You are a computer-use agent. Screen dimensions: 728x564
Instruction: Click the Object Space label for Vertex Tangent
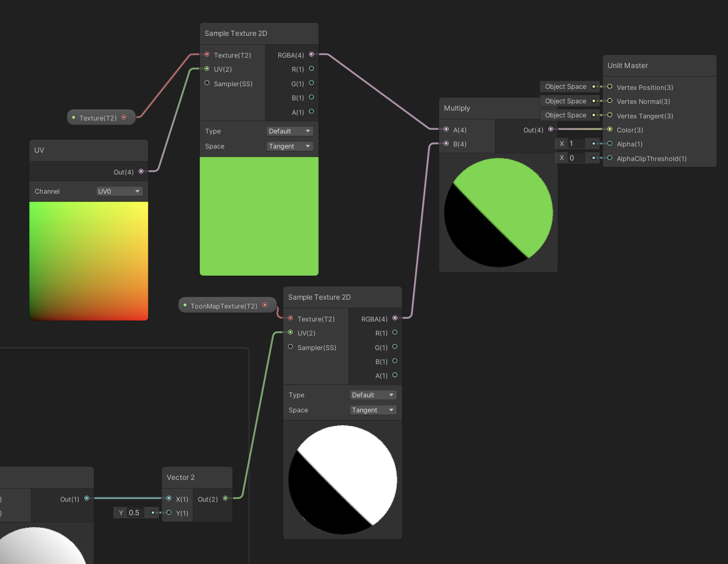[x=565, y=115]
